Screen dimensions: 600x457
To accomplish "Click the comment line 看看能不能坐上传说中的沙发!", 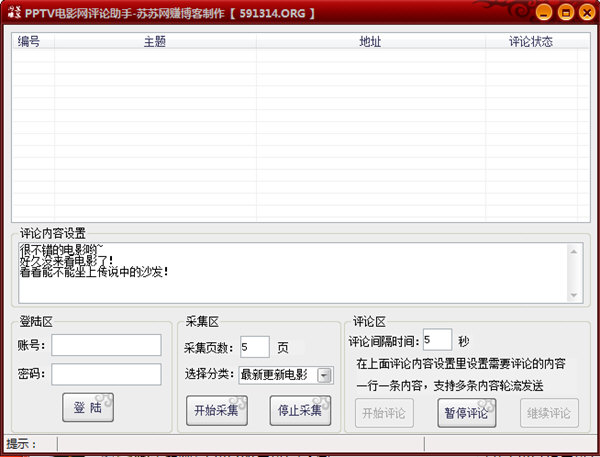I will pyautogui.click(x=94, y=272).
